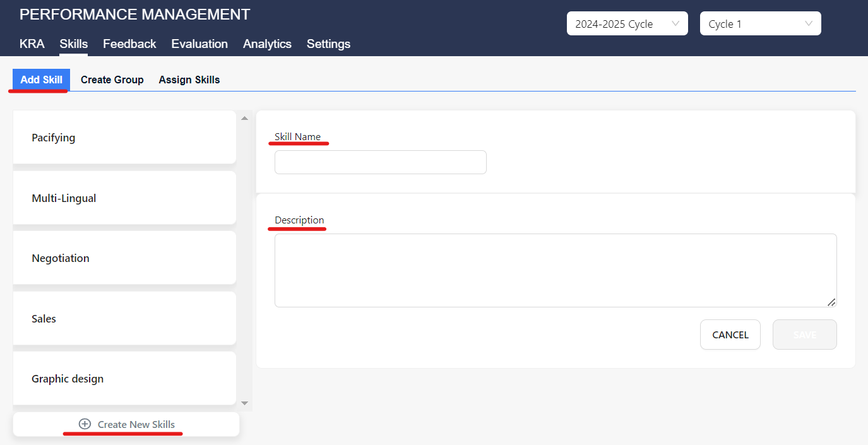Expand the cycle selector chevron on the right
The width and height of the screenshot is (868, 445).
click(x=809, y=23)
